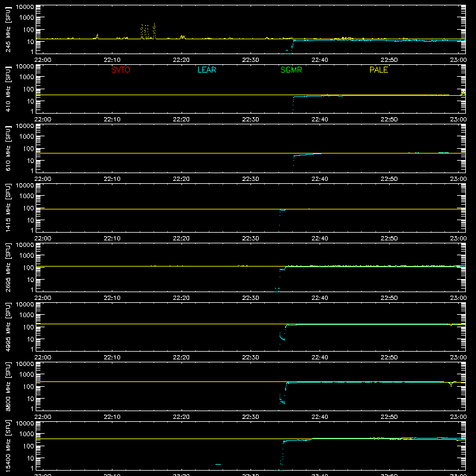Viewport: 476px width, 476px height.
Task: Click the yellow PALE station label
Action: pos(378,70)
